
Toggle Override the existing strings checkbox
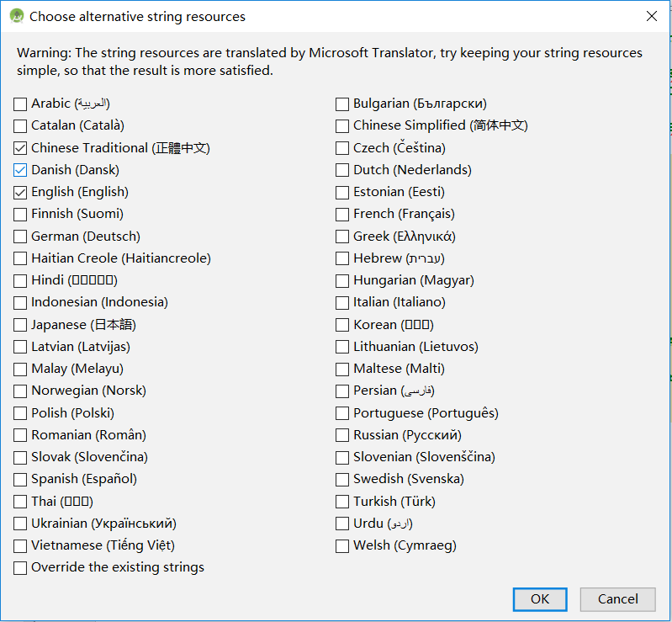pyautogui.click(x=20, y=568)
